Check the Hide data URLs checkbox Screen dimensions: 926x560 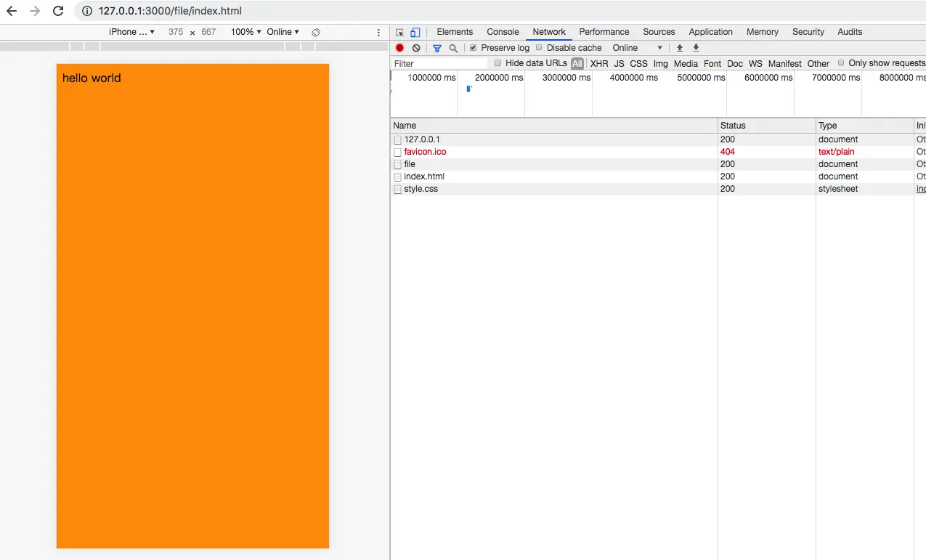[497, 63]
